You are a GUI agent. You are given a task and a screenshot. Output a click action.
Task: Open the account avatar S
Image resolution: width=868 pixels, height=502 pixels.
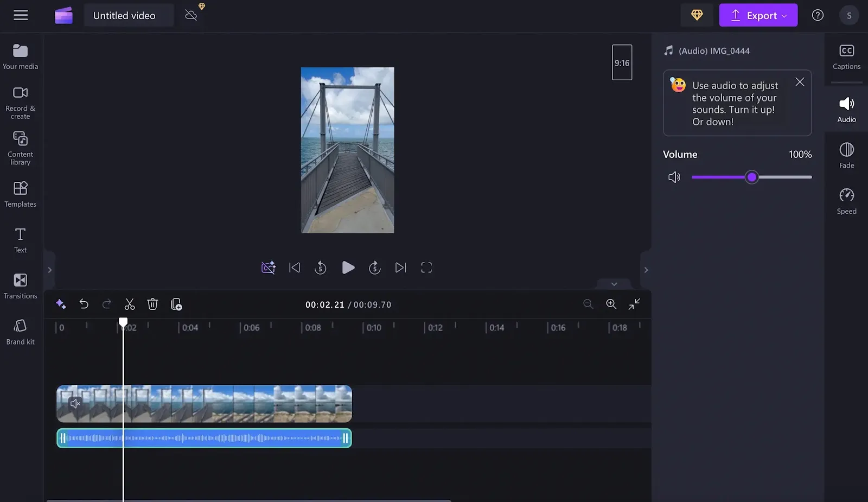click(849, 15)
